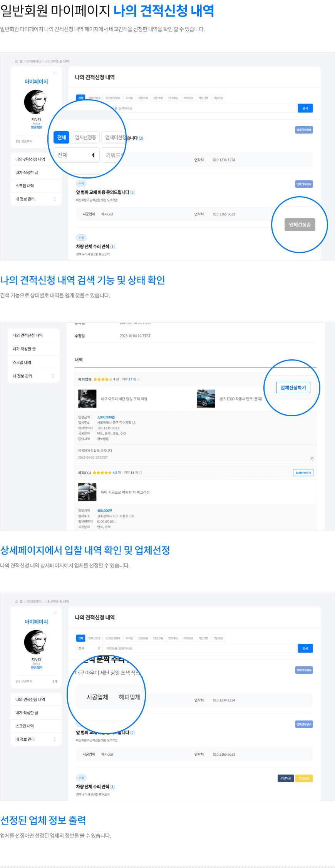This screenshot has height=868, width=335.
Task: Focus keyword input in third screenshot
Action: click(200, 649)
